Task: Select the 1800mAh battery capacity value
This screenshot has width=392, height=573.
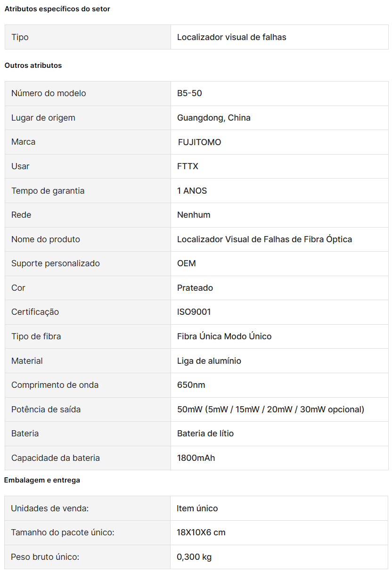Action: (x=196, y=458)
